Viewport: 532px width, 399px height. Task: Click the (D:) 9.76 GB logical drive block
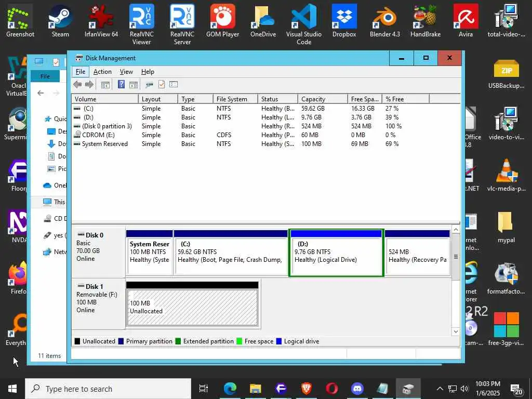coord(336,253)
